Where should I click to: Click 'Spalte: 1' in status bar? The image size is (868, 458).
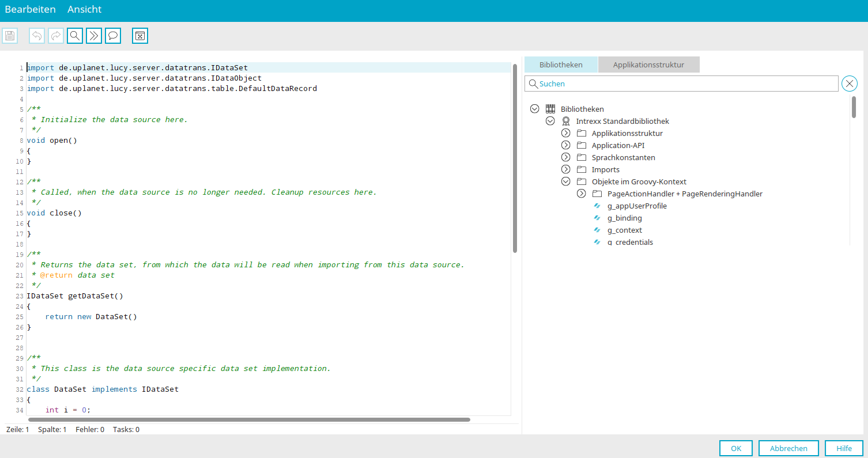pyautogui.click(x=52, y=429)
